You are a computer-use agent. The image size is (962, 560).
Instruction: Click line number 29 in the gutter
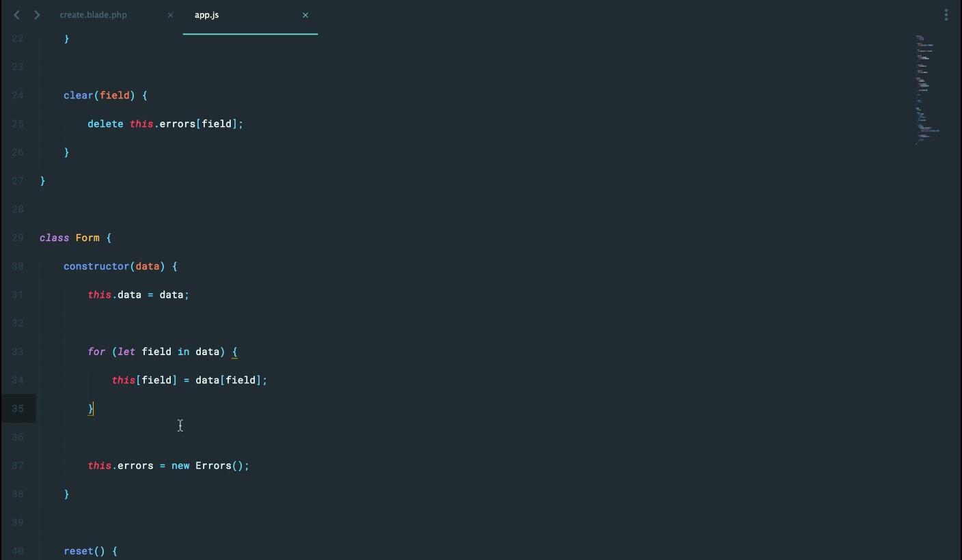[18, 238]
